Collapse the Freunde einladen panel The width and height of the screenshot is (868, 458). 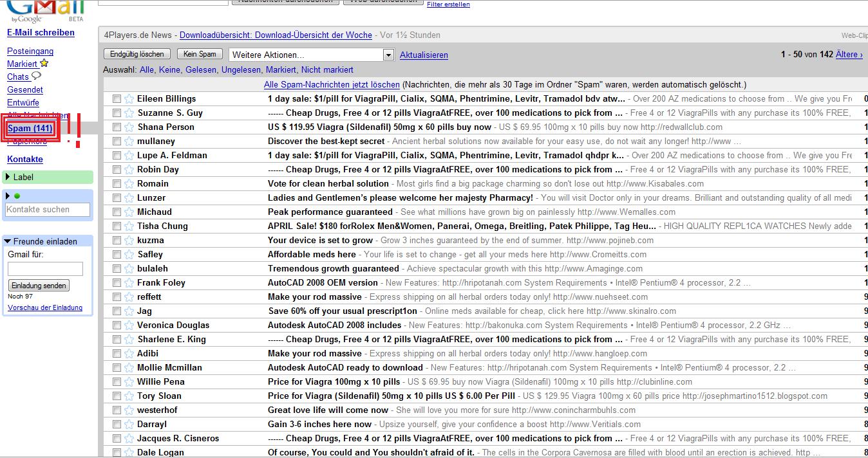pyautogui.click(x=8, y=241)
